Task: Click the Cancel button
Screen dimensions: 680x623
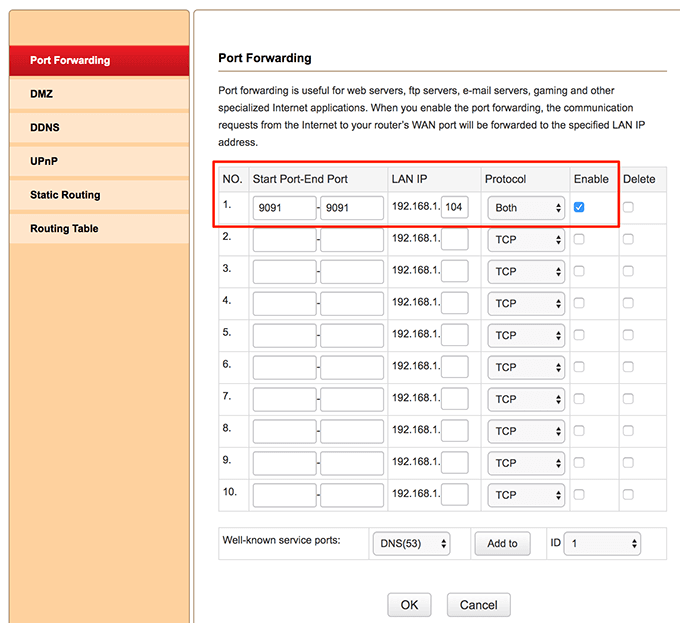Action: [x=479, y=605]
